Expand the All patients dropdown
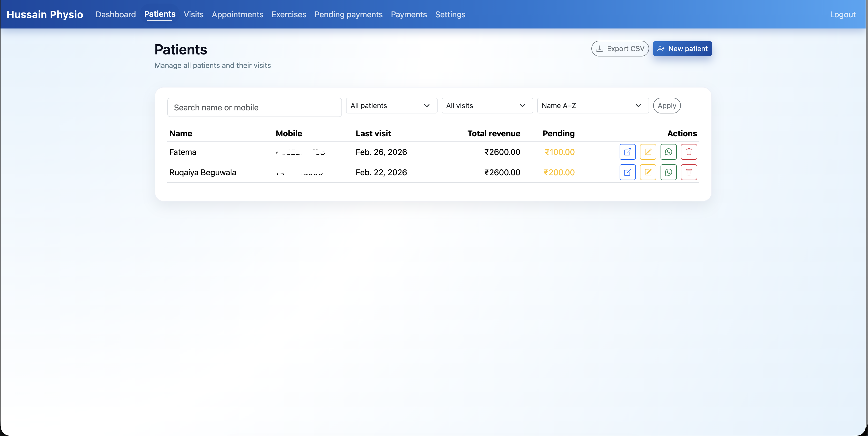This screenshot has height=436, width=868. click(x=391, y=106)
